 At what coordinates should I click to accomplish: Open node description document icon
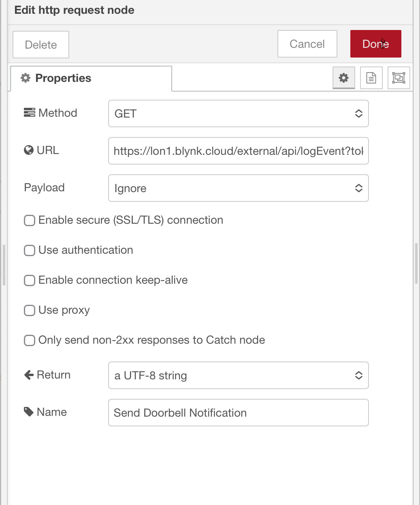[x=371, y=78]
